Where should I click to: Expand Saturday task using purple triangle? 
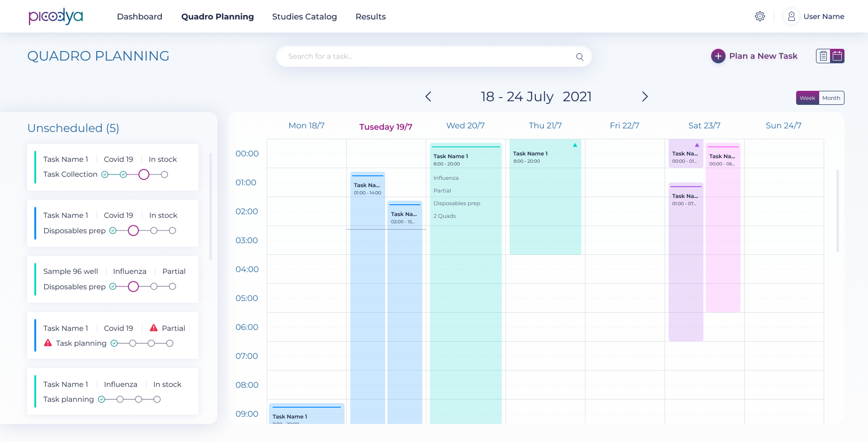(x=697, y=146)
